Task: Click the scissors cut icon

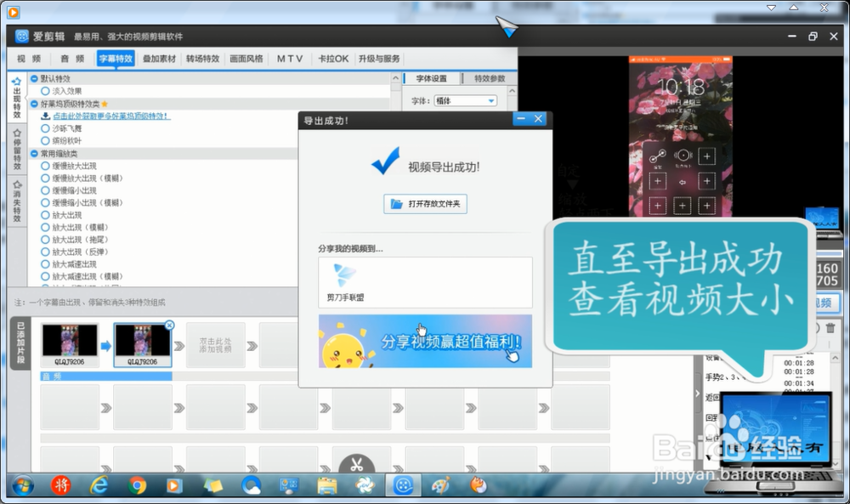Action: (356, 464)
